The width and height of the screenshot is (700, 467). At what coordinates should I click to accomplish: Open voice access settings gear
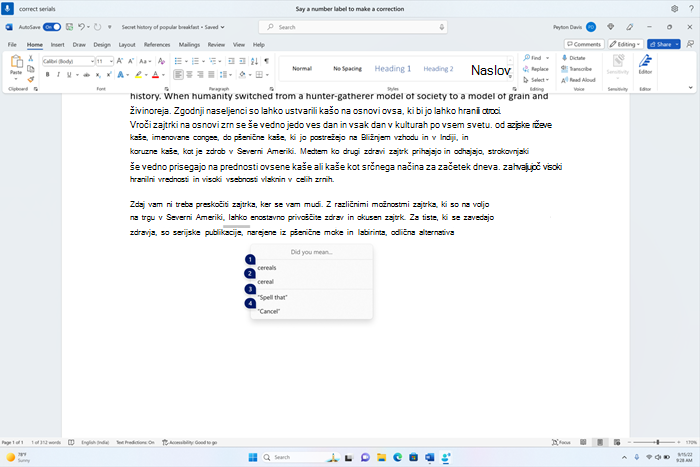coord(675,8)
